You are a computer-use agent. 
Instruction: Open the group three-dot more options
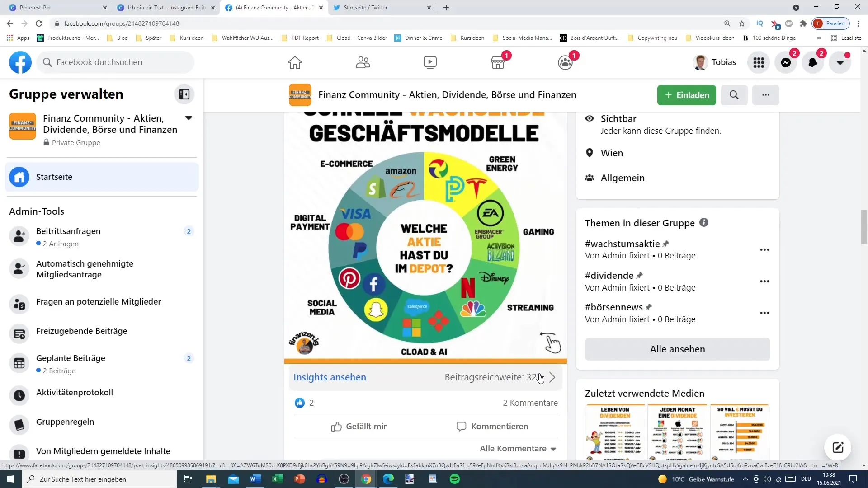(x=765, y=95)
